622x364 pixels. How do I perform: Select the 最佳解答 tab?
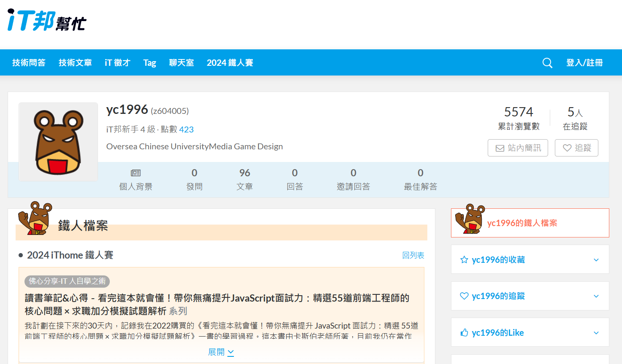click(x=421, y=180)
